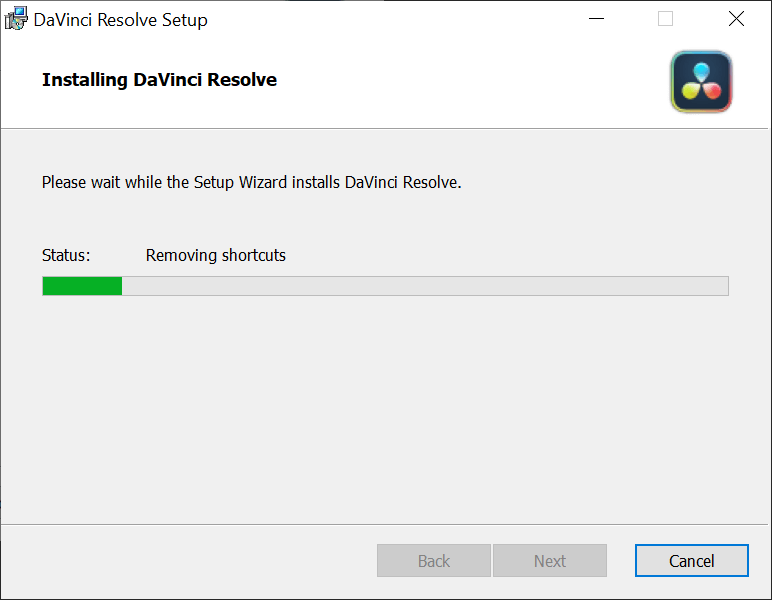This screenshot has height=600, width=772.
Task: Click the 'Installing DaVinci Resolve' heading
Action: 160,79
